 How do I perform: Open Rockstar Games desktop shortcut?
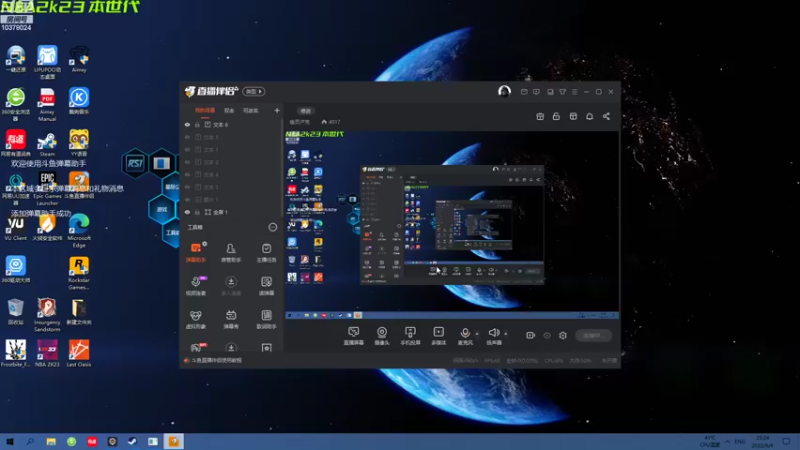click(x=79, y=273)
